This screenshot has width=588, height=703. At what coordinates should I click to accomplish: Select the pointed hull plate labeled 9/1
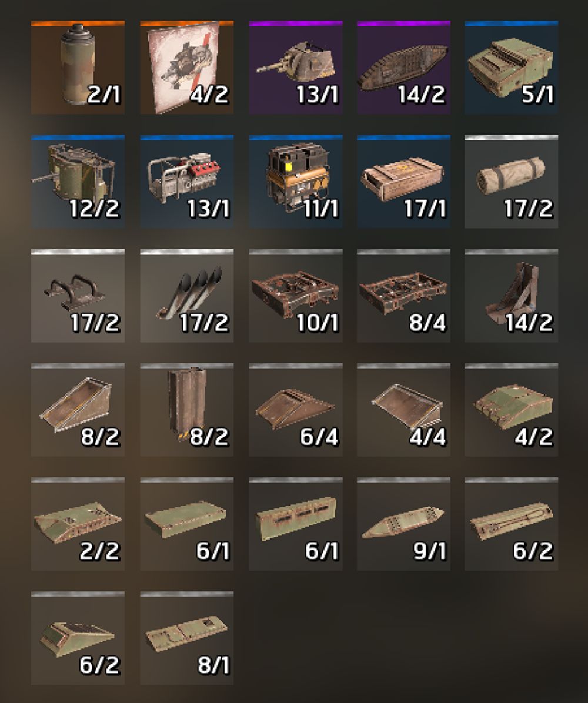(403, 524)
